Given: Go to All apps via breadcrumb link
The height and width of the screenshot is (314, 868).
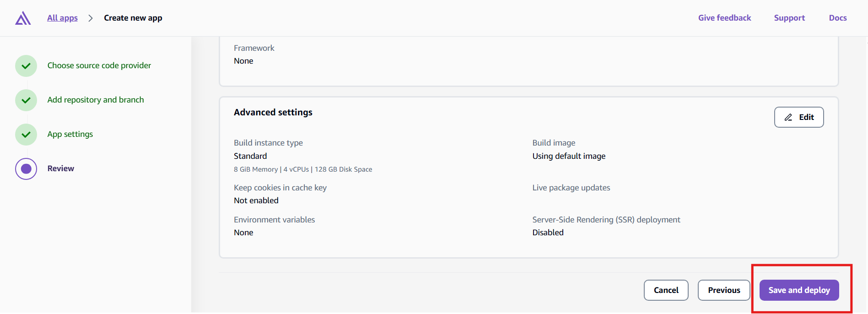Looking at the screenshot, I should (62, 18).
